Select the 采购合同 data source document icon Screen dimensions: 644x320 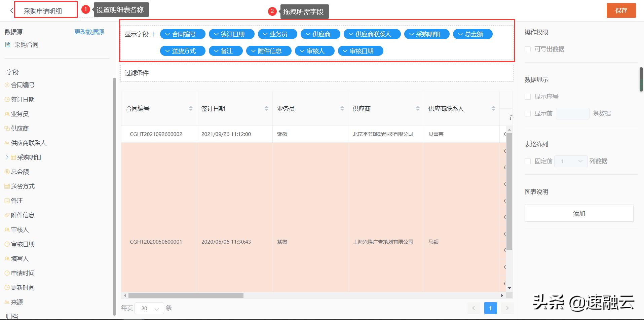click(7, 44)
